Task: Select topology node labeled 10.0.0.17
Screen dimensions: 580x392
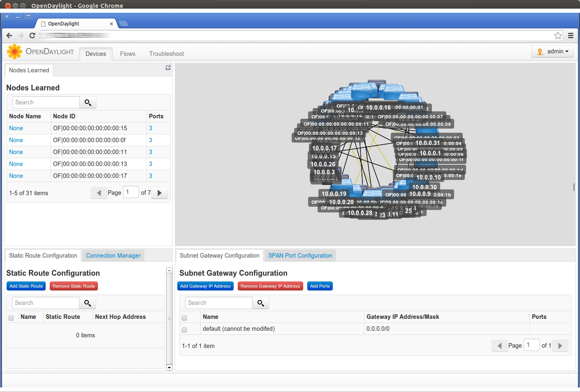Action: pos(324,148)
